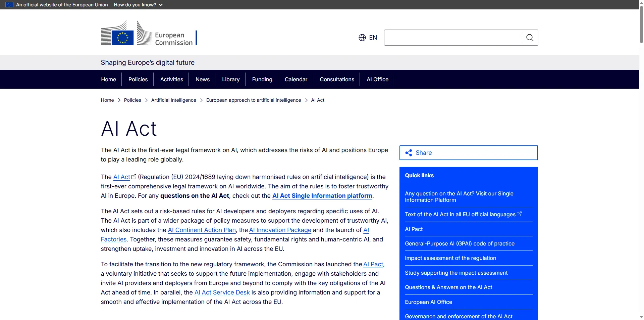The width and height of the screenshot is (644, 320).
Task: Open the Consultations menu item
Action: click(337, 79)
